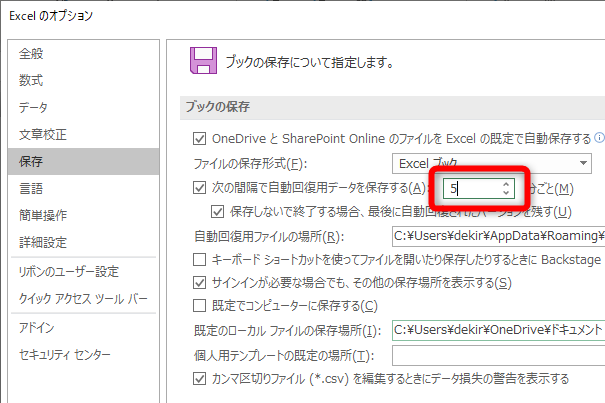Viewport: 605px width, 403px height.
Task: Open the file save format dropdown
Action: pyautogui.click(x=491, y=163)
